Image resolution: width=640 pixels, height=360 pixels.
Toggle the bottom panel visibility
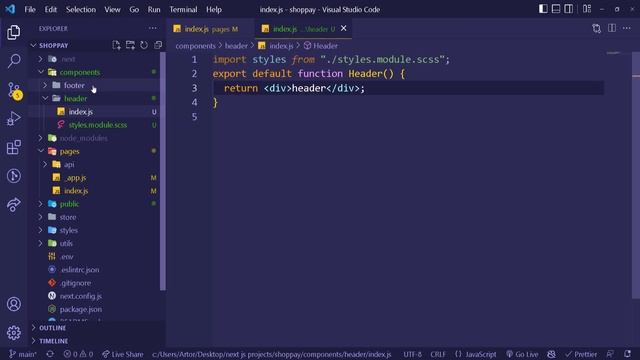[556, 9]
